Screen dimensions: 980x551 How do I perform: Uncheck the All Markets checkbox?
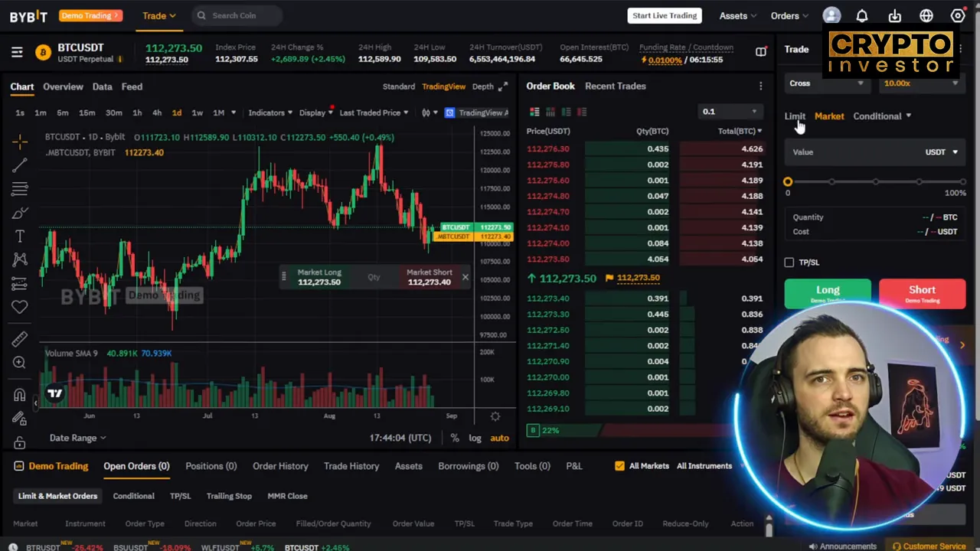tap(619, 465)
